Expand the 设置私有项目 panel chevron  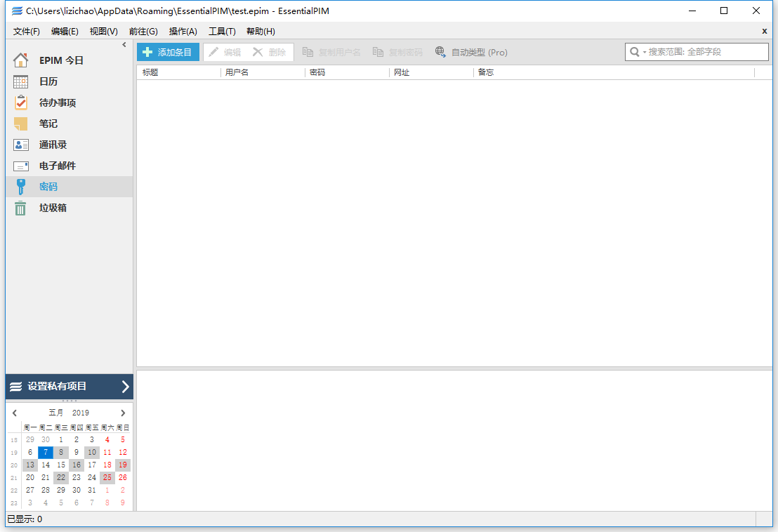coord(125,386)
